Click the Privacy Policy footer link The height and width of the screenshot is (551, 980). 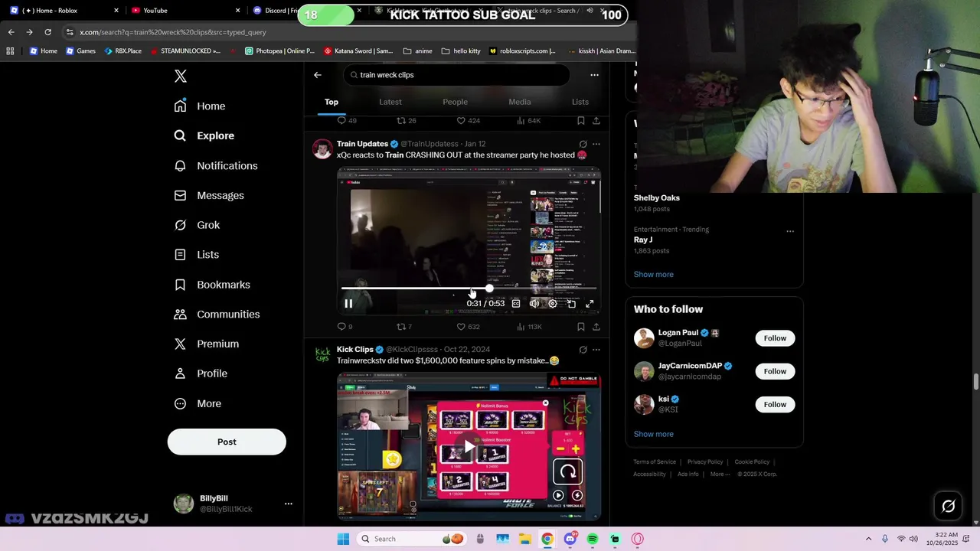coord(705,462)
